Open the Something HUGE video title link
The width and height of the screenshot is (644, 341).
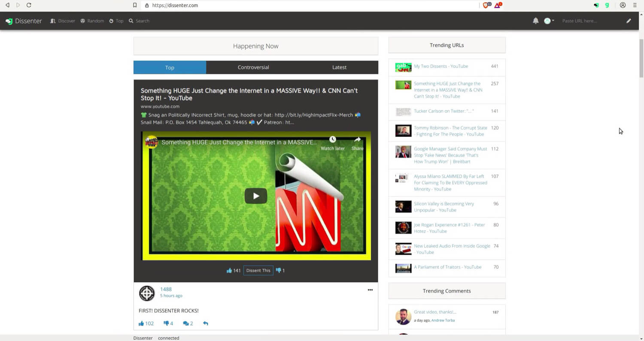point(249,94)
